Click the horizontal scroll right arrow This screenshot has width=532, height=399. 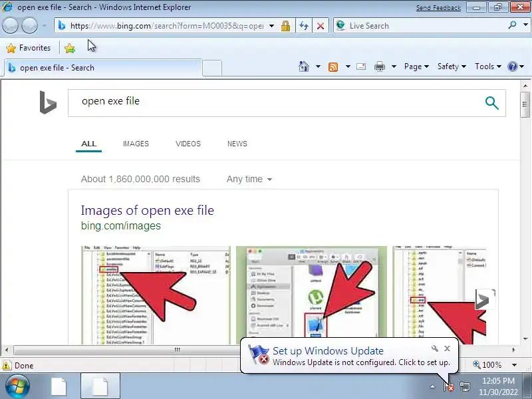pos(513,350)
